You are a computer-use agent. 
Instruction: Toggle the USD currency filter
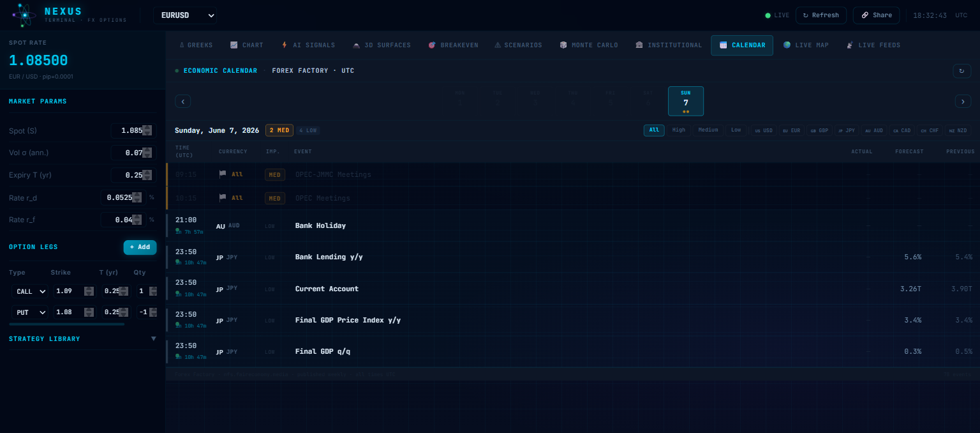click(x=764, y=130)
